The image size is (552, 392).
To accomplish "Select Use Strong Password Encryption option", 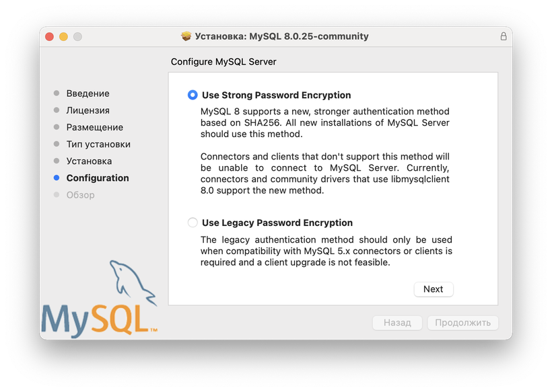I will pyautogui.click(x=193, y=95).
